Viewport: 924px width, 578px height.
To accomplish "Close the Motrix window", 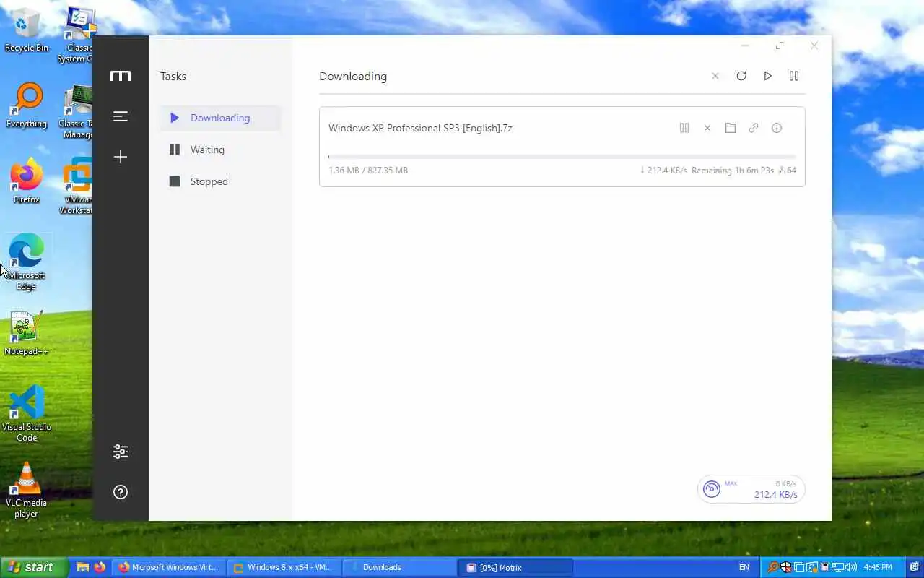I will click(x=814, y=46).
